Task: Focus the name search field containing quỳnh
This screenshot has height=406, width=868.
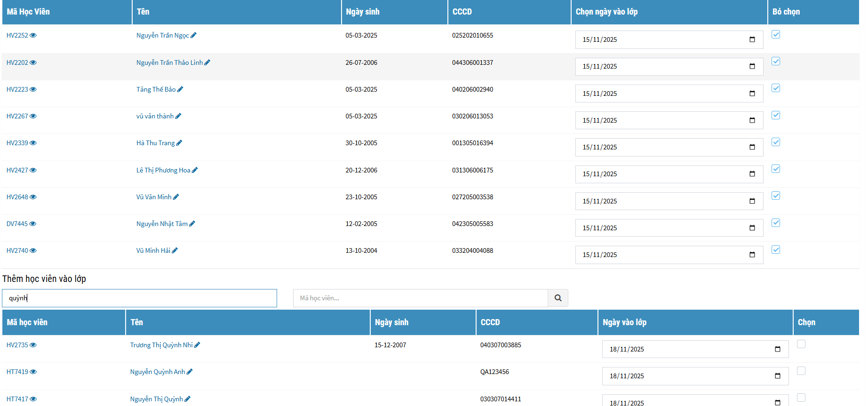Action: 139,298
